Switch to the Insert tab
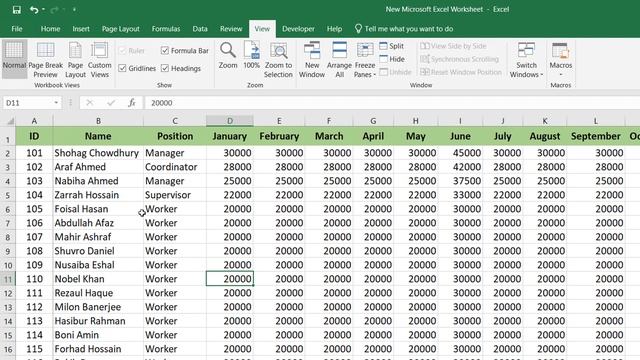Screen dimensions: 640x360 [81, 29]
